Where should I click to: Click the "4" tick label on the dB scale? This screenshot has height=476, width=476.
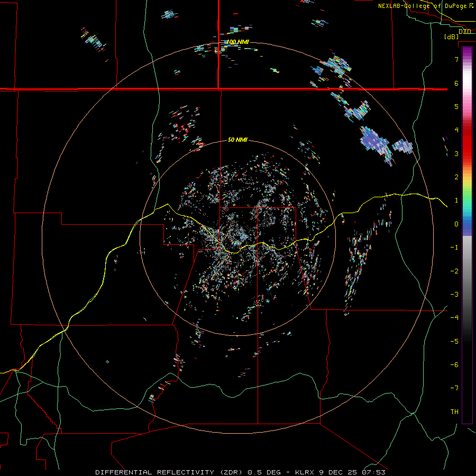(456, 130)
